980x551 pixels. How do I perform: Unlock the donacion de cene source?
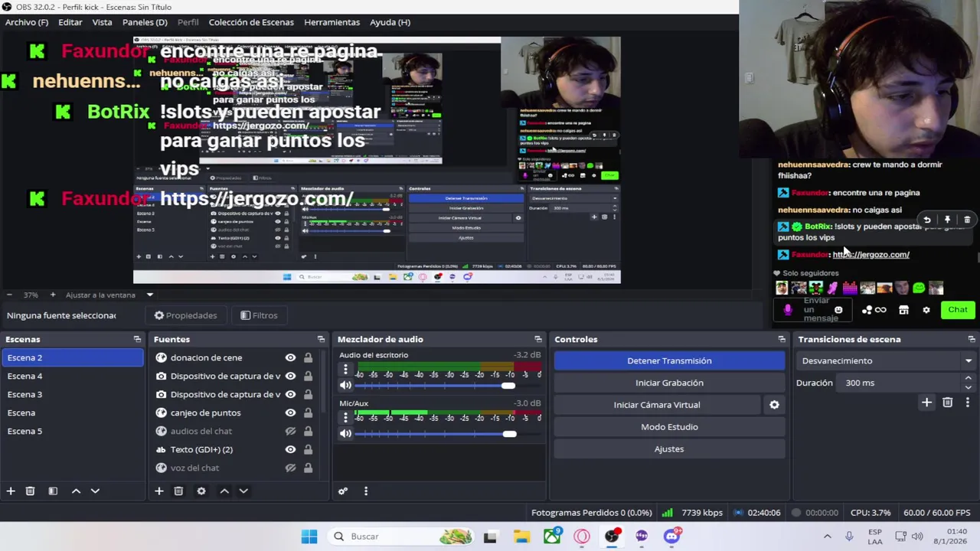point(308,357)
